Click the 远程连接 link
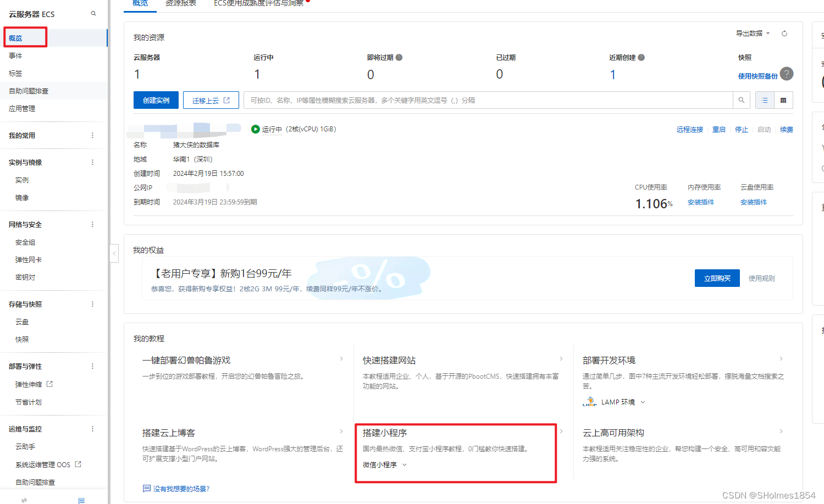Screen dimensions: 824x504 tap(690, 130)
